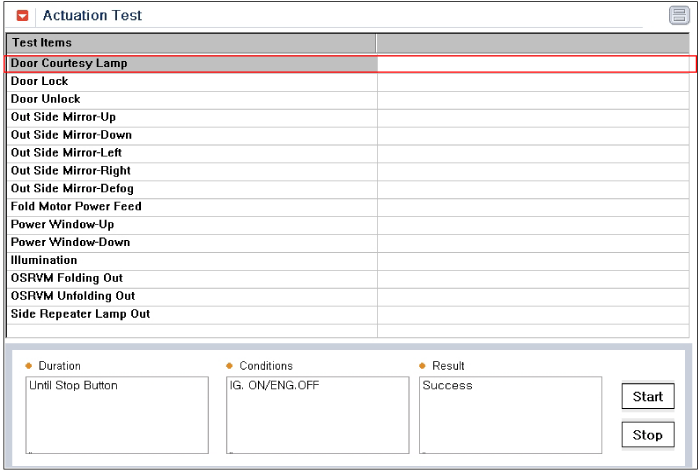Screen dimensions: 700x472
Task: Stop the running actuation test
Action: point(648,434)
